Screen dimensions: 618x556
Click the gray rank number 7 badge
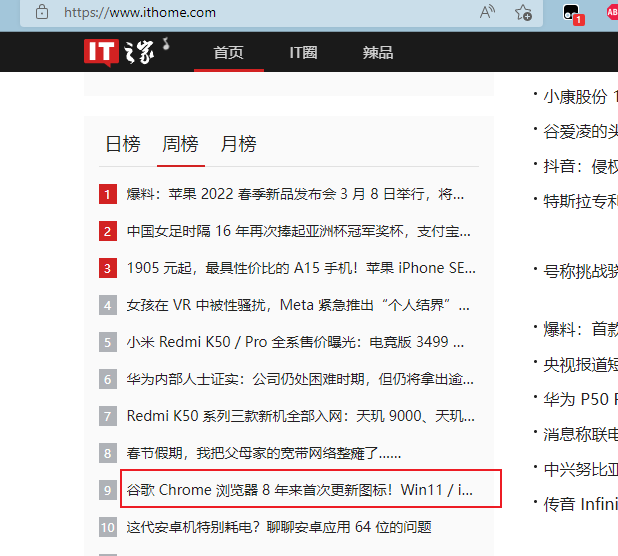point(108,416)
